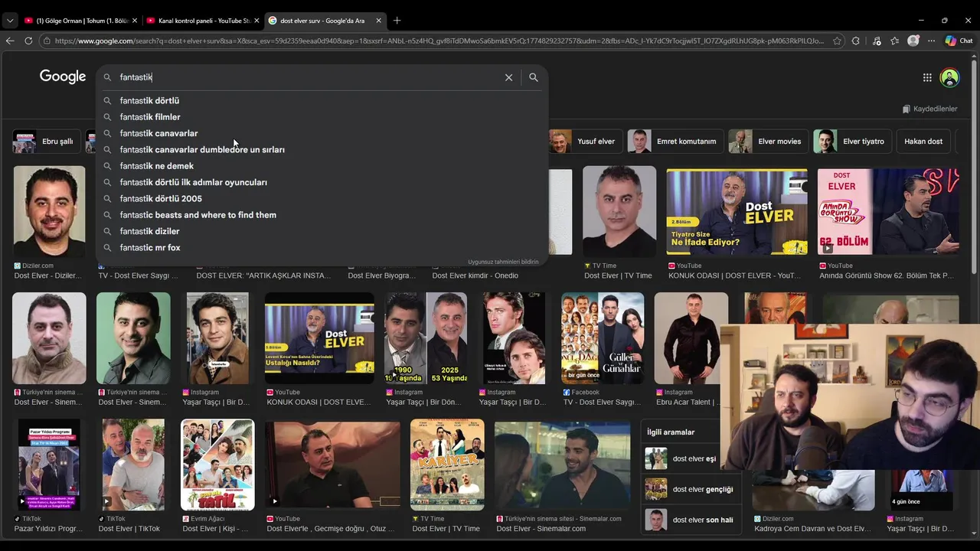The width and height of the screenshot is (980, 551).
Task: Click Uygunsuz tahminleri bildirin link
Action: click(503, 262)
